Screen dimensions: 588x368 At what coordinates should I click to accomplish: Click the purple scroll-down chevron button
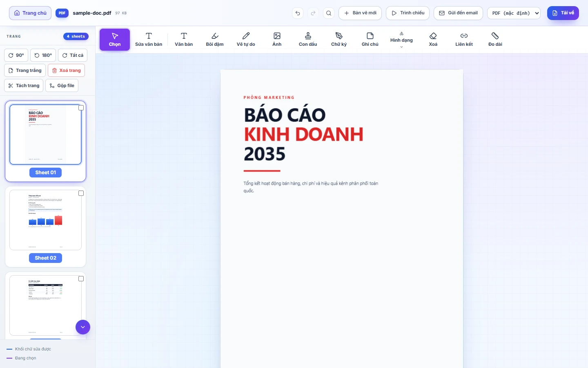pyautogui.click(x=83, y=327)
